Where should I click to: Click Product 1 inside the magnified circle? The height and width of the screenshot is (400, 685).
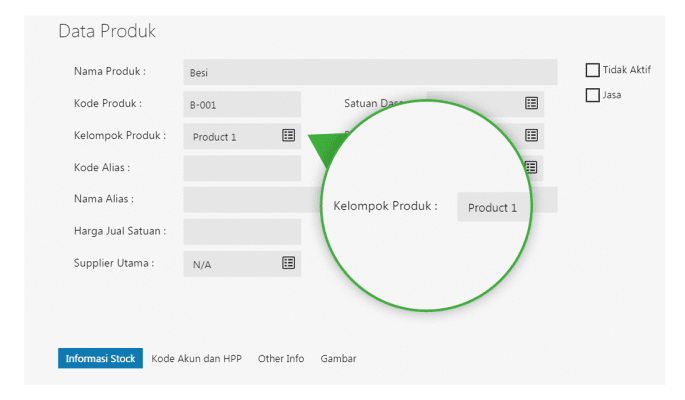[x=493, y=207]
